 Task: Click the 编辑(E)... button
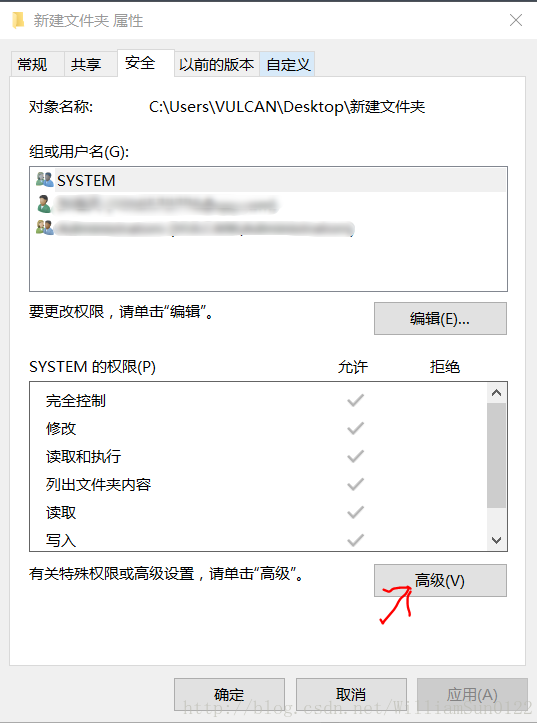click(440, 319)
